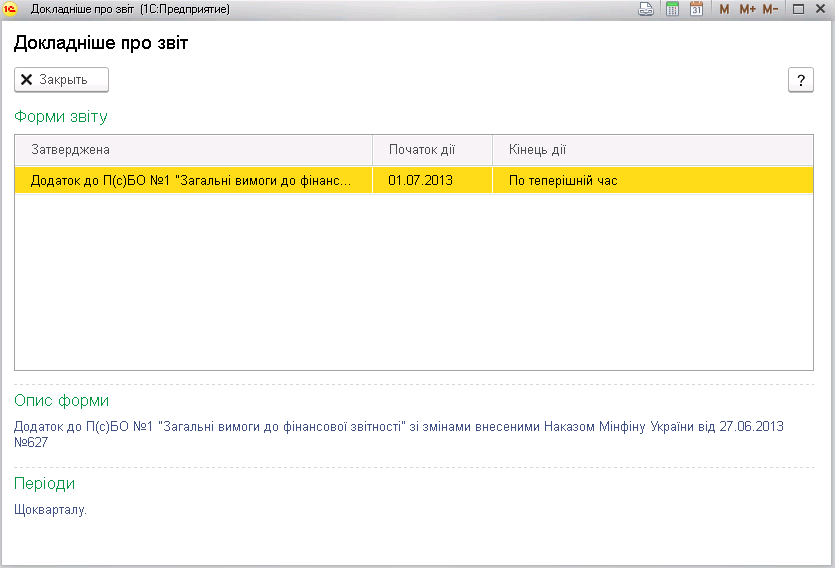
Task: Click the date cell 01.07.2013
Action: [432, 180]
